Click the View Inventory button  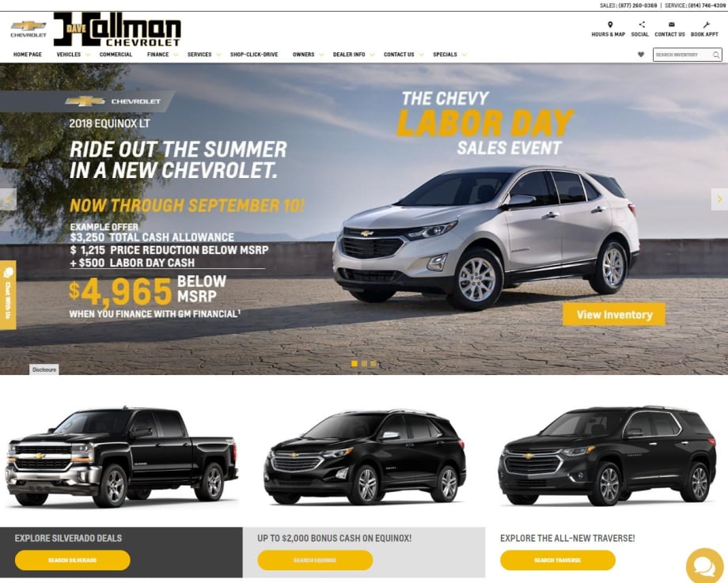click(614, 315)
